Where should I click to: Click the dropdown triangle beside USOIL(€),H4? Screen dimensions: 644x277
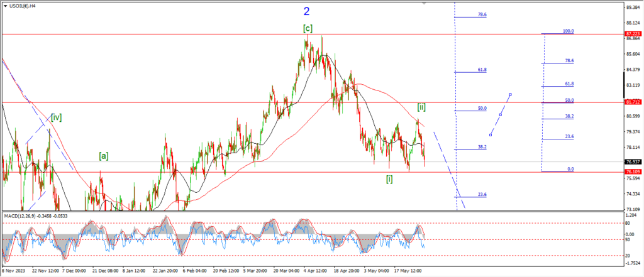tap(4, 5)
